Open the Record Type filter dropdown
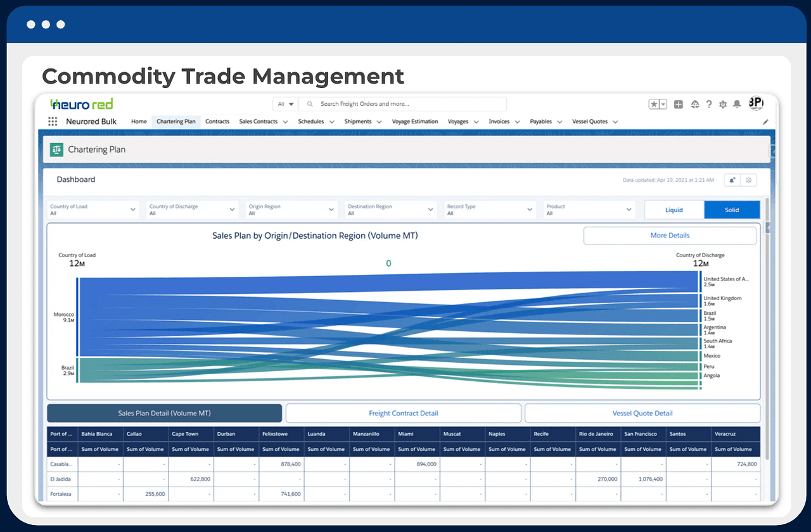 coord(490,209)
